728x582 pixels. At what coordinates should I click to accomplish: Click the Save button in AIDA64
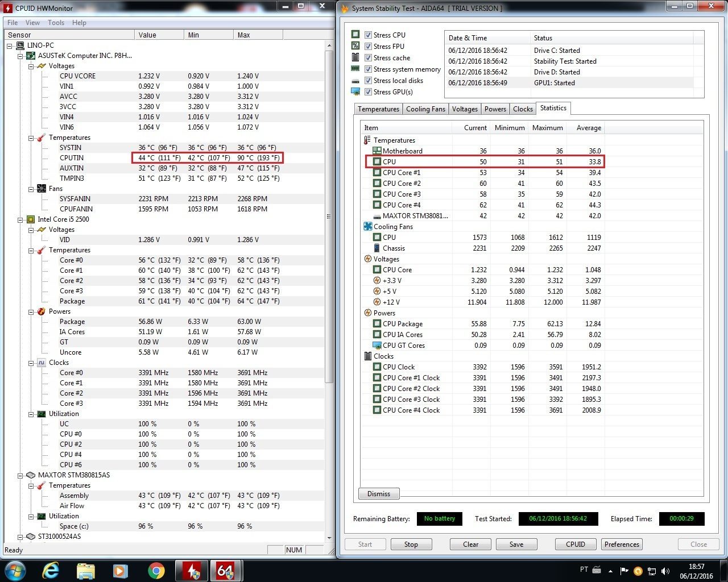click(516, 544)
